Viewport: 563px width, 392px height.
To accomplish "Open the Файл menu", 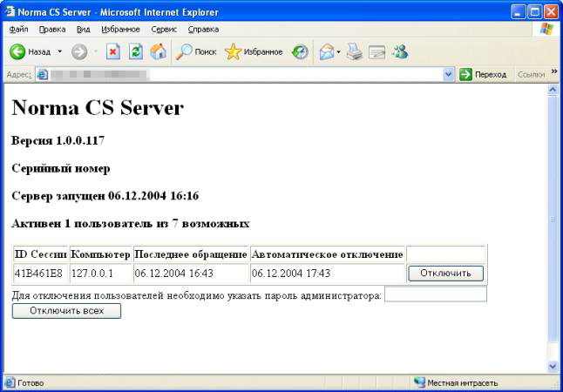I will (x=18, y=29).
